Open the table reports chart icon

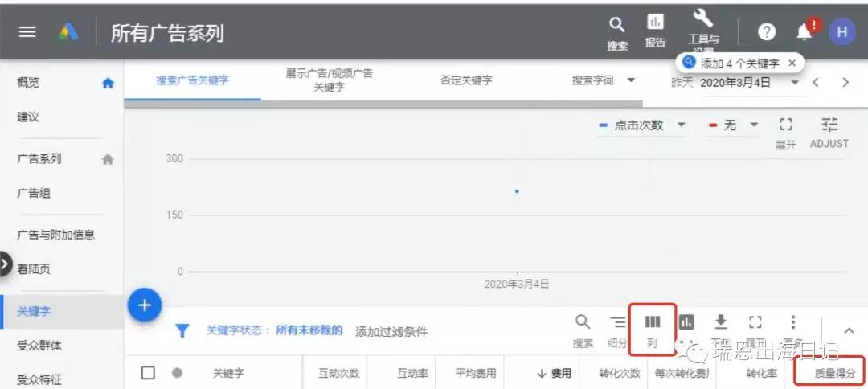(687, 322)
